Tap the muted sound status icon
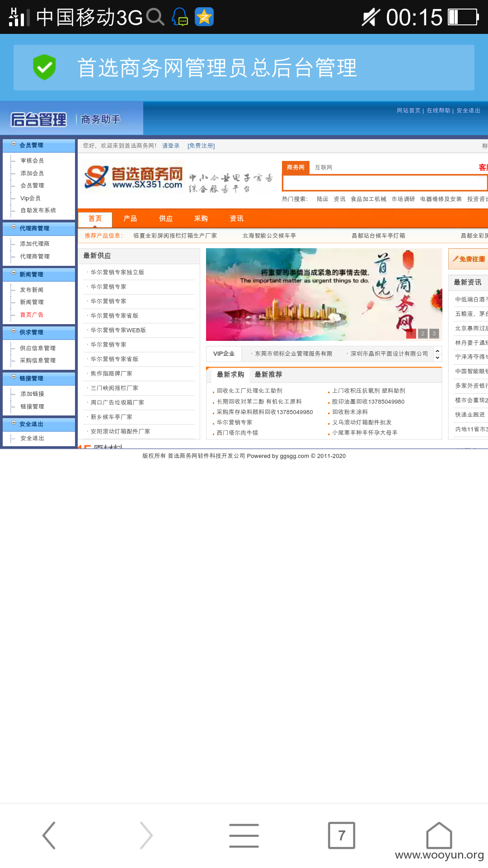The width and height of the screenshot is (488, 868). [371, 17]
